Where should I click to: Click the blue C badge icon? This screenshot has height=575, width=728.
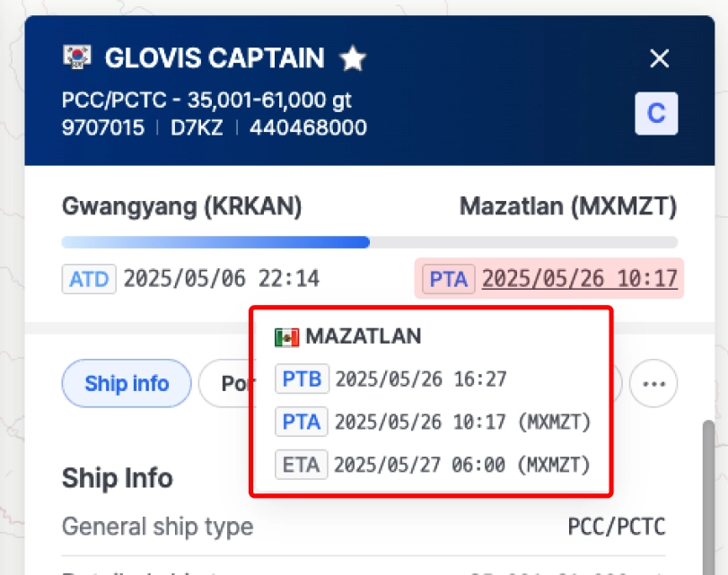pos(656,114)
